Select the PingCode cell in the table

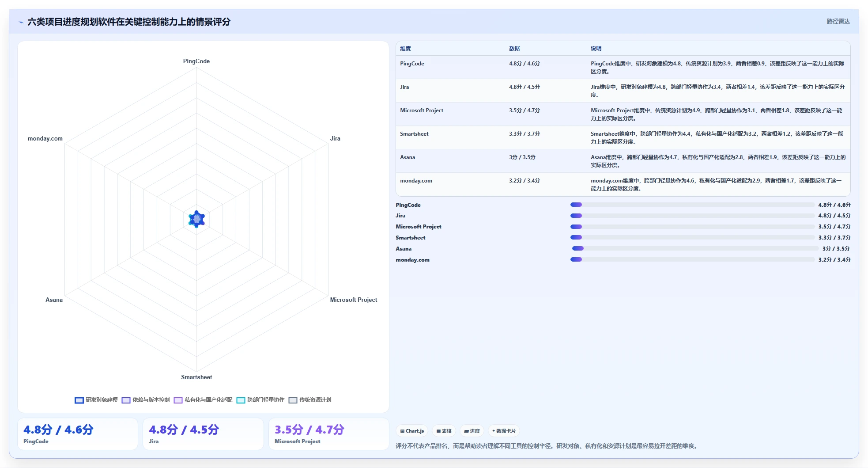pyautogui.click(x=450, y=67)
